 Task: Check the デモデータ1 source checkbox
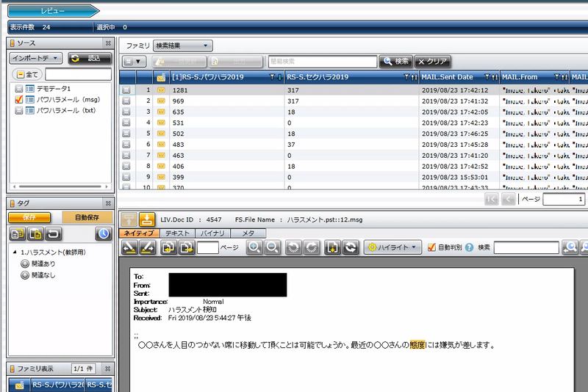[19, 89]
